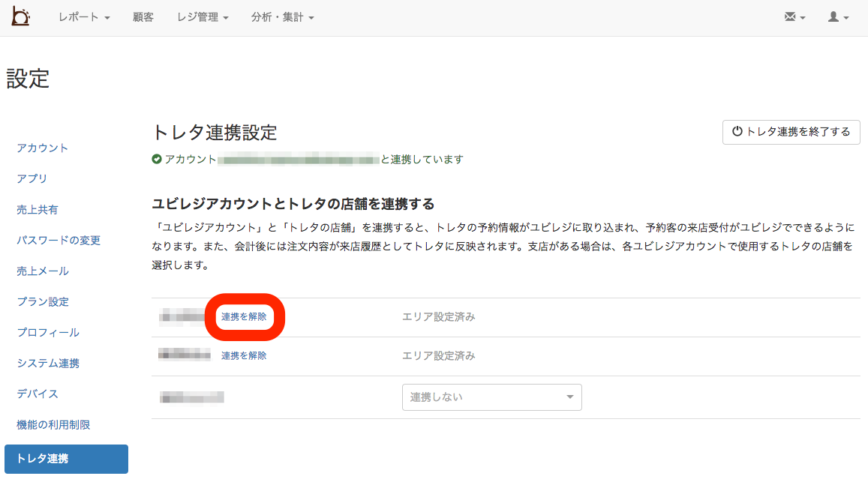
Task: Open the mail envelope menu
Action: point(794,17)
